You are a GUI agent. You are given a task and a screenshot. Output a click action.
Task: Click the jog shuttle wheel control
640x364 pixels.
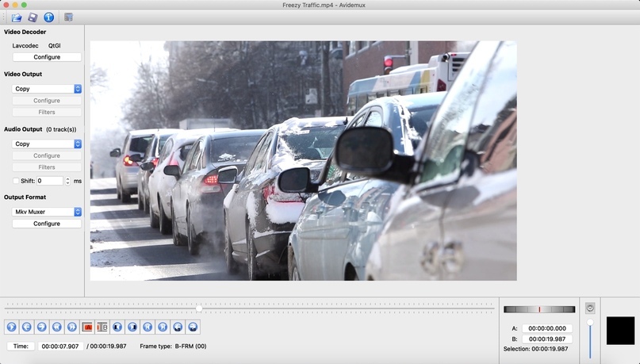pos(539,309)
